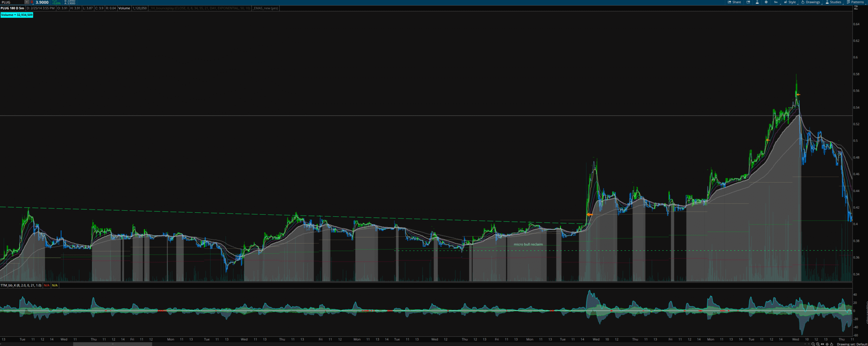The height and width of the screenshot is (346, 868).
Task: Click the flask Edit Studies icon
Action: pos(757,2)
